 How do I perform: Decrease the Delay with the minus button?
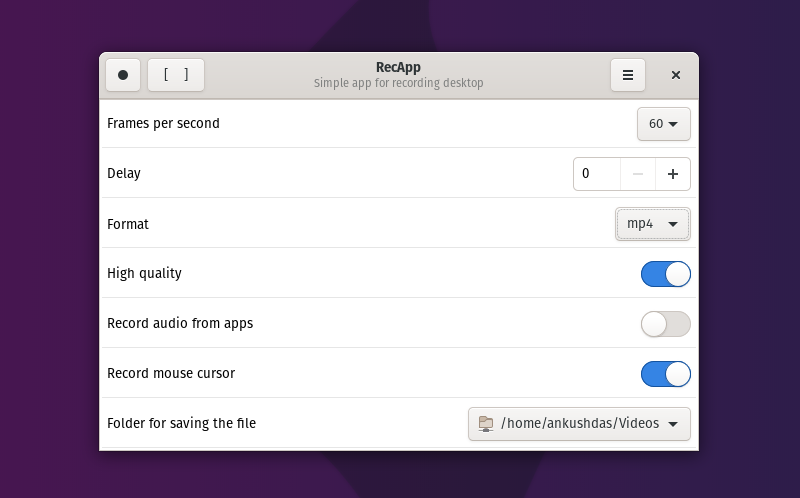pyautogui.click(x=638, y=174)
